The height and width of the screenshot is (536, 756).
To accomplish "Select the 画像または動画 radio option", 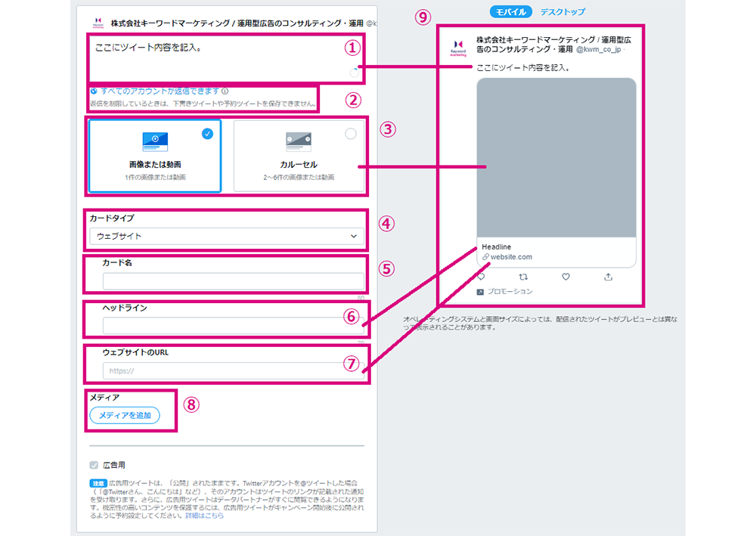I will [x=207, y=134].
